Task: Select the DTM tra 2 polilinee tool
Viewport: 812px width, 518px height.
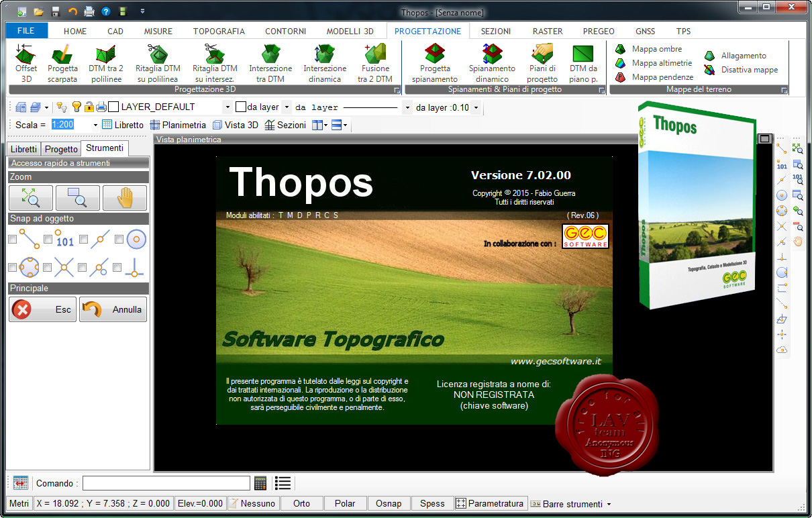Action: tap(106, 63)
